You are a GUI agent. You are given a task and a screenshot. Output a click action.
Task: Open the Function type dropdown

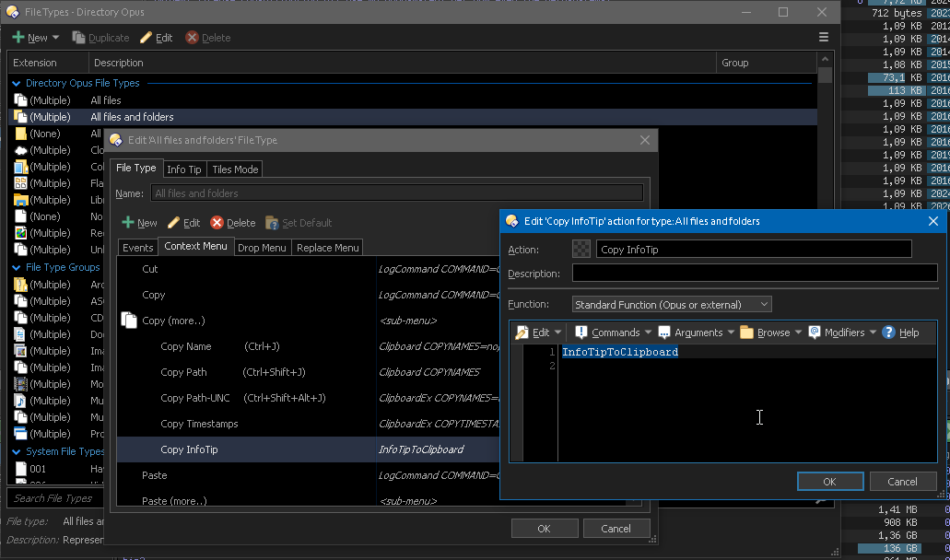point(671,305)
